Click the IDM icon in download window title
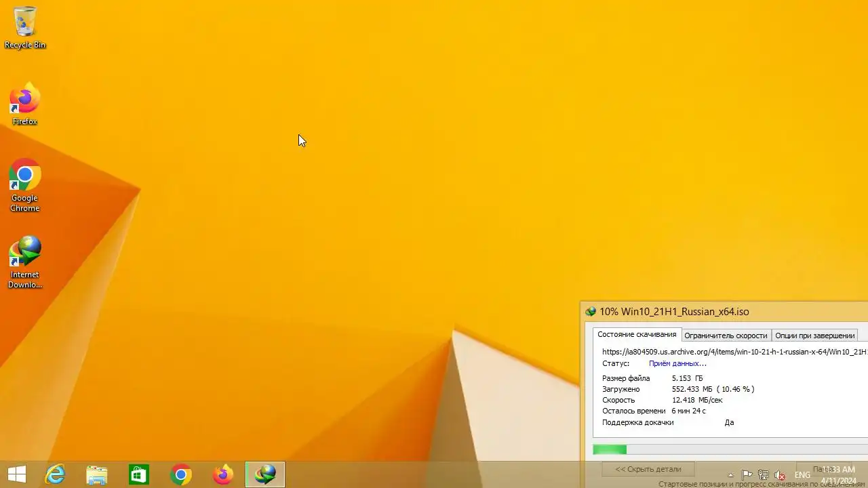 tap(591, 312)
